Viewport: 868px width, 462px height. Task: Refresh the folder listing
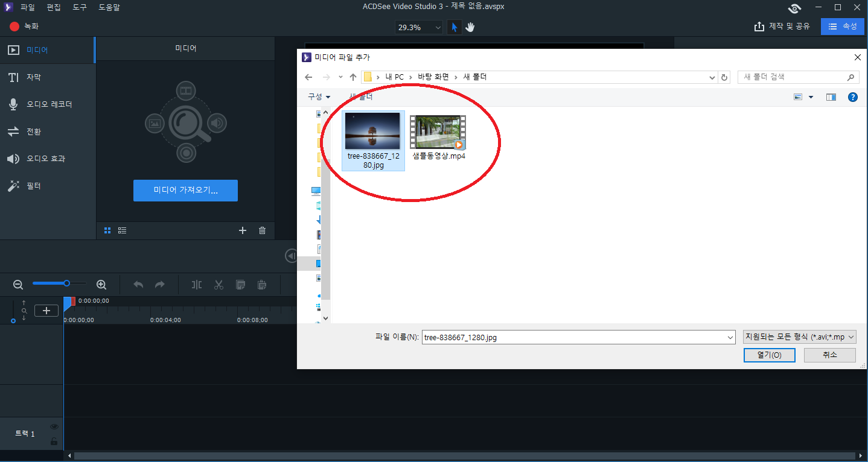[725, 77]
